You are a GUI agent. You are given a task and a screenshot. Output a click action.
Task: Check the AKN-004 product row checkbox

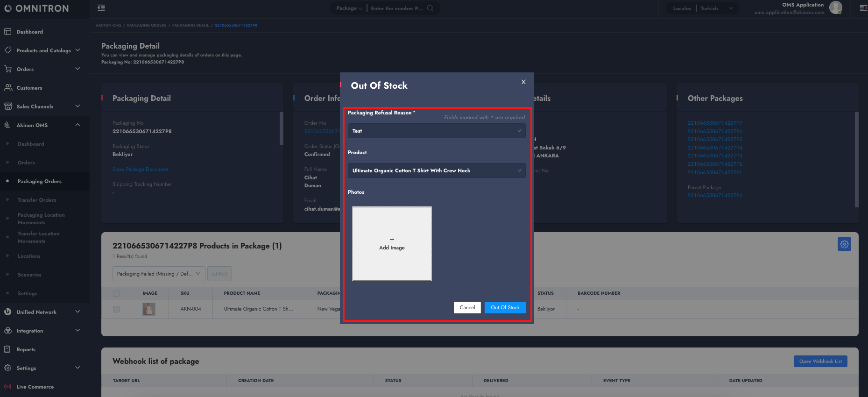pyautogui.click(x=116, y=309)
